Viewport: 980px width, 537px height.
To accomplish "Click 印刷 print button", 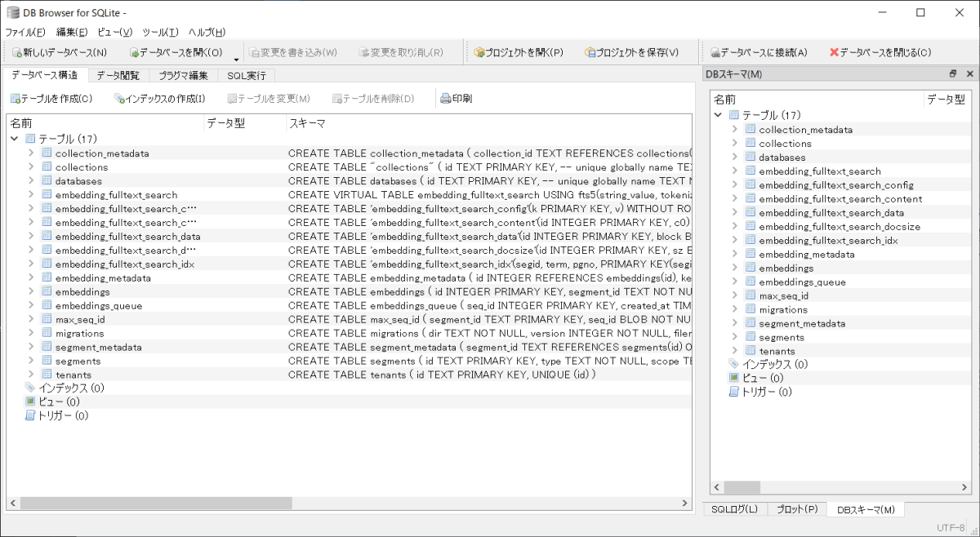I will click(456, 99).
